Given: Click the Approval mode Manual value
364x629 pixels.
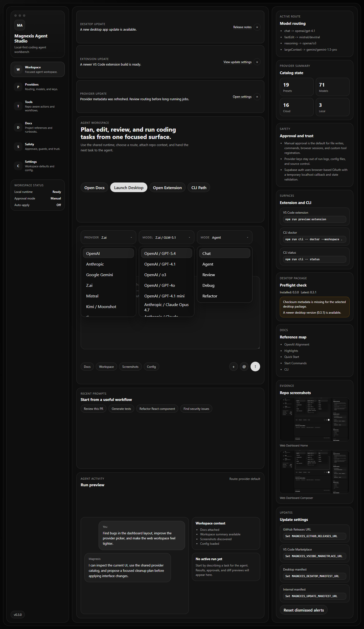Looking at the screenshot, I should [x=56, y=198].
